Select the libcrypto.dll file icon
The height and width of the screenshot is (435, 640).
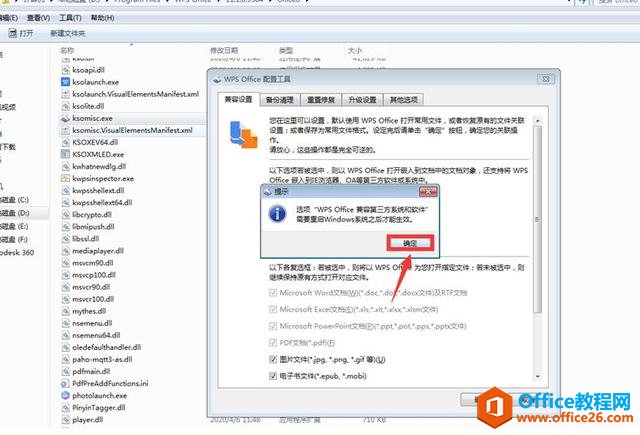(65, 215)
